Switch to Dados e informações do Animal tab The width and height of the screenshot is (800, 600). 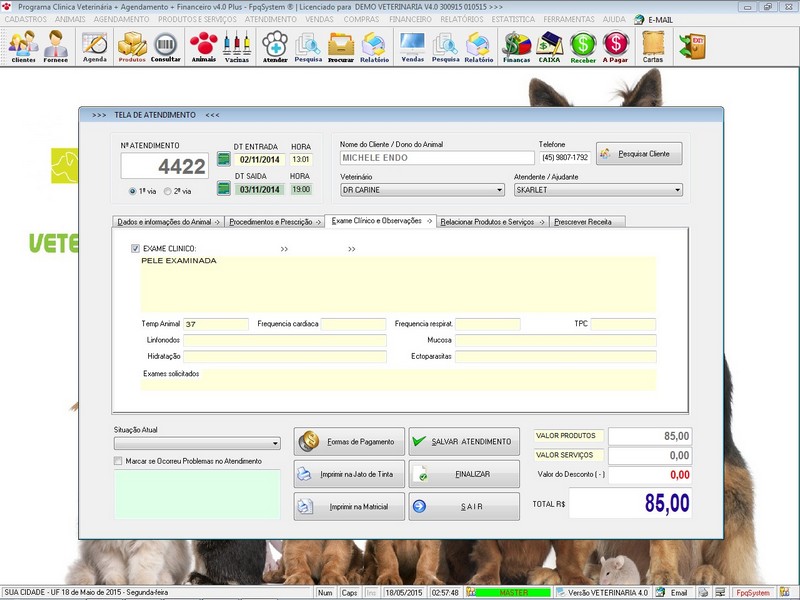click(x=168, y=222)
